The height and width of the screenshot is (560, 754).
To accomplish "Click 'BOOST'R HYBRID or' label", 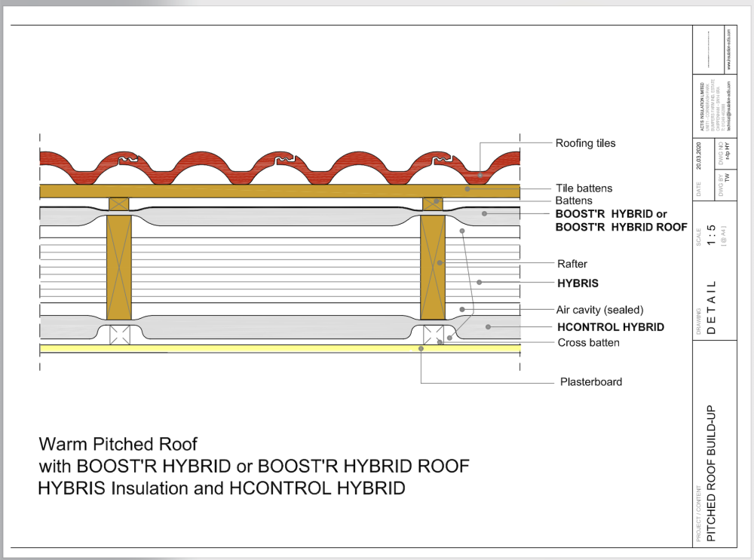I will click(x=611, y=214).
